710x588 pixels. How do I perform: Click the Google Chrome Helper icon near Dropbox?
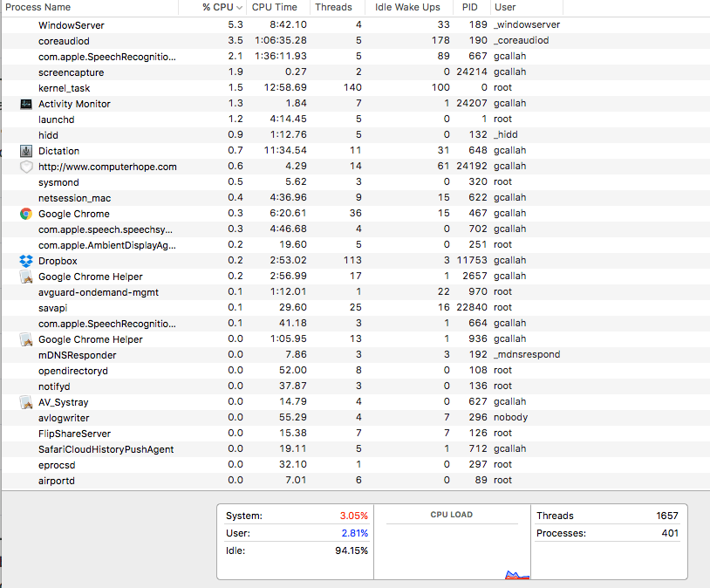25,277
